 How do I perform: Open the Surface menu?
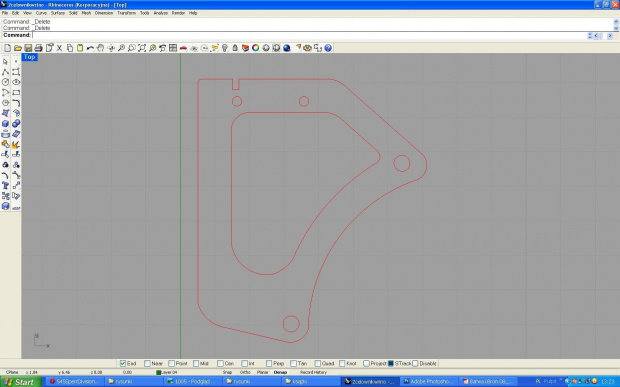click(x=58, y=13)
